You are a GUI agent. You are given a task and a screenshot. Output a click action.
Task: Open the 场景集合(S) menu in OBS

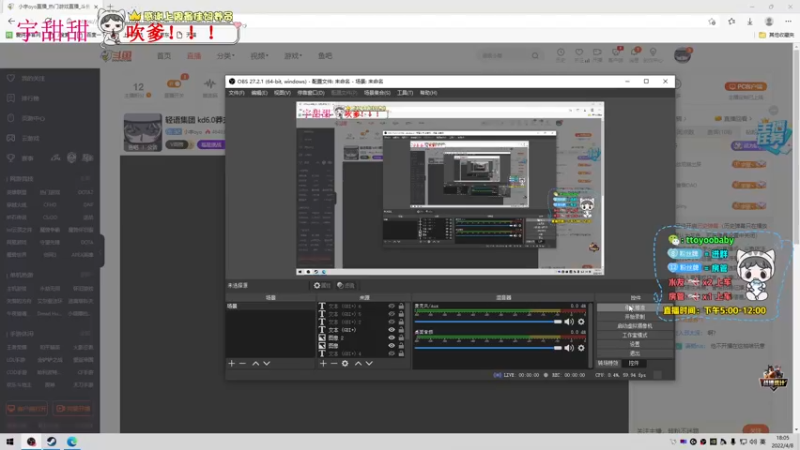(x=377, y=93)
